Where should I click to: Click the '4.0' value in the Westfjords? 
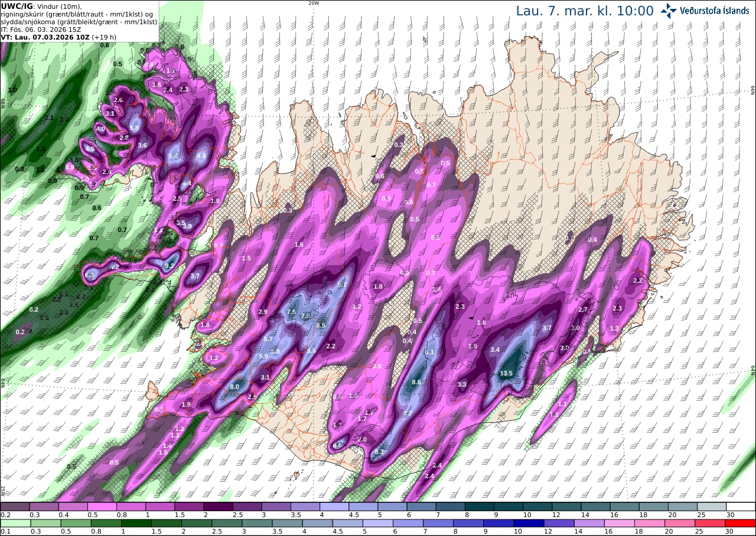(100, 129)
